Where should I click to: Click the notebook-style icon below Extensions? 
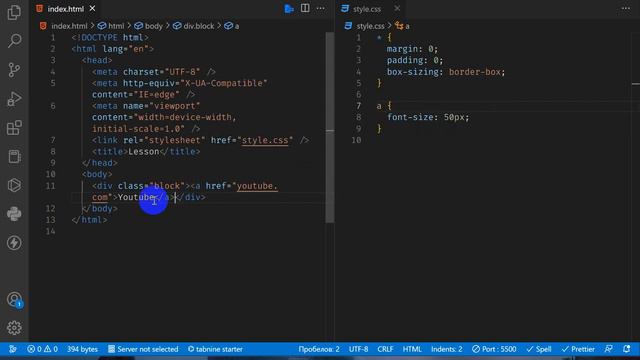pyautogui.click(x=14, y=157)
